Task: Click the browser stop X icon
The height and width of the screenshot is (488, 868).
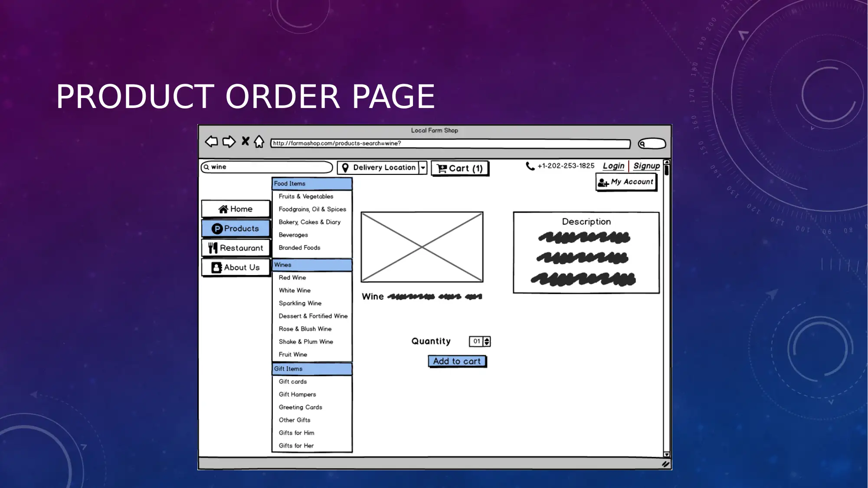Action: (246, 141)
